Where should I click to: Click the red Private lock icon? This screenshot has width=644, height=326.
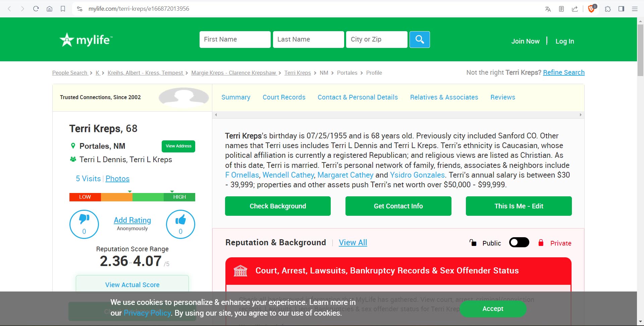pyautogui.click(x=541, y=243)
